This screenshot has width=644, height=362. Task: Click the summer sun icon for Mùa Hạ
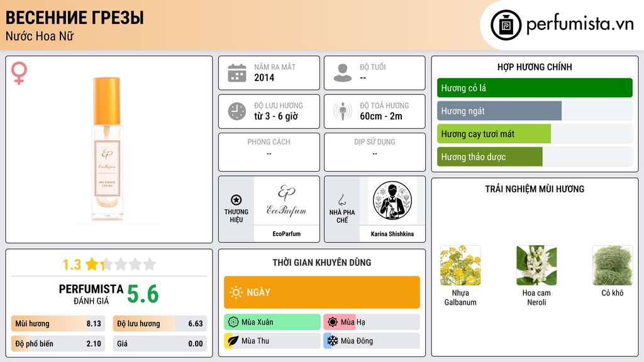click(333, 322)
